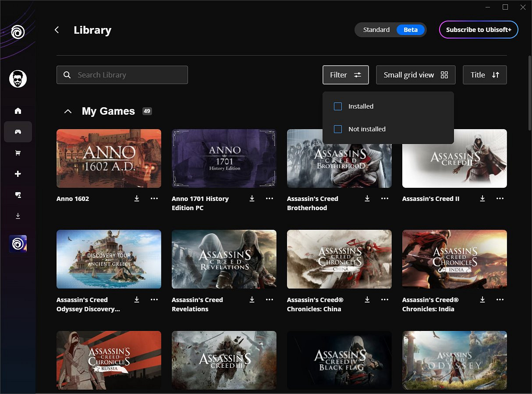Enable the Not installed filter checkbox
Screen dimensions: 532x394
pyautogui.click(x=338, y=129)
